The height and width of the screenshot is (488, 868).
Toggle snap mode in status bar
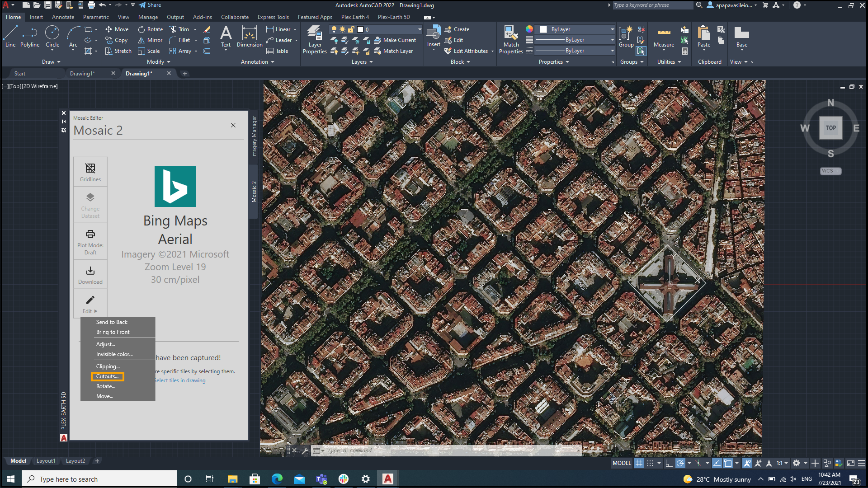pos(650,463)
